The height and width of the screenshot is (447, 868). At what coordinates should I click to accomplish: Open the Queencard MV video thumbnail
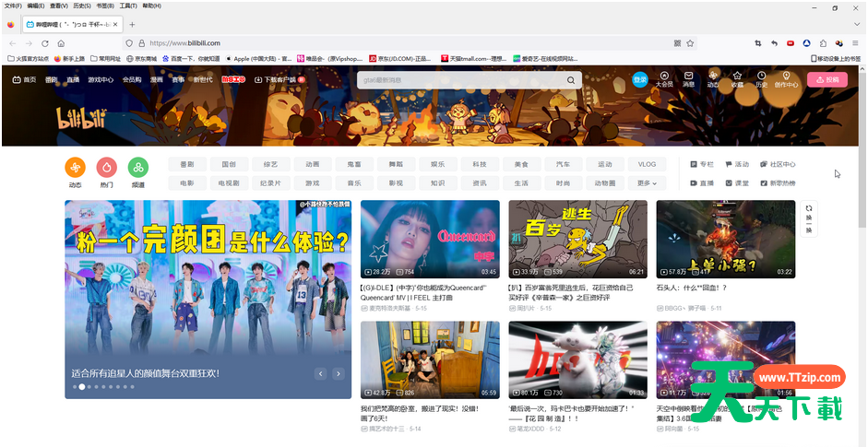coord(430,239)
